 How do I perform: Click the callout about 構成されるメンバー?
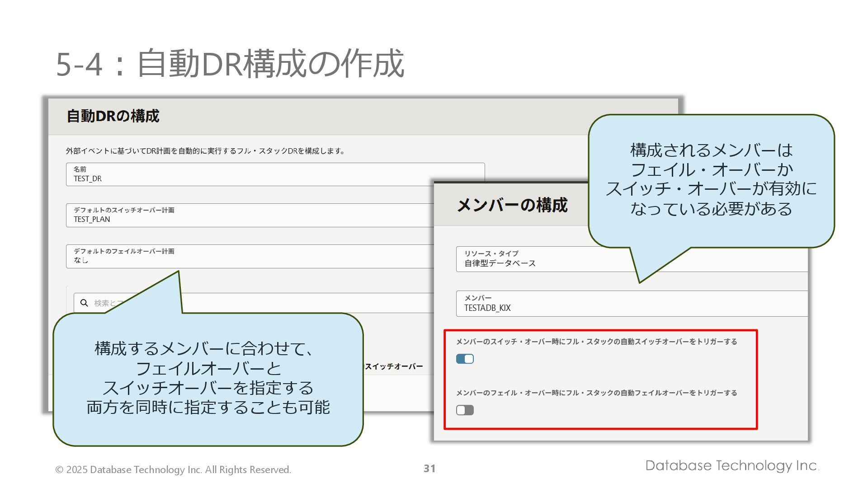click(x=711, y=180)
